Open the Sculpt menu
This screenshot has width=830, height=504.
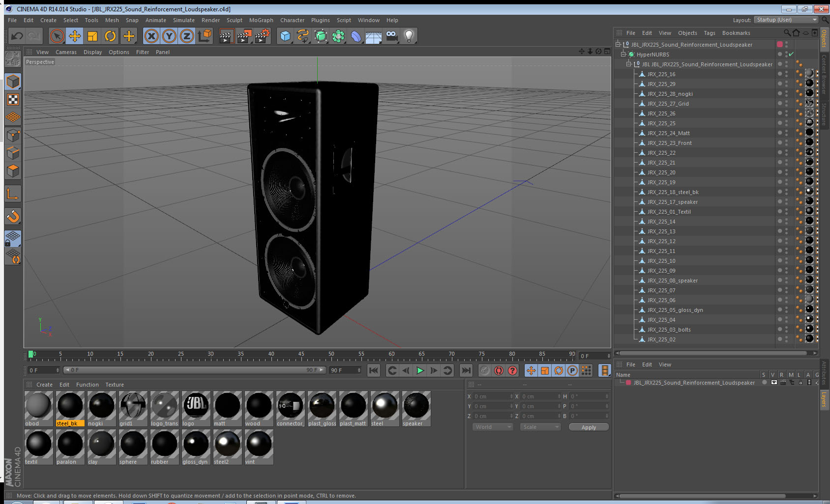(235, 20)
